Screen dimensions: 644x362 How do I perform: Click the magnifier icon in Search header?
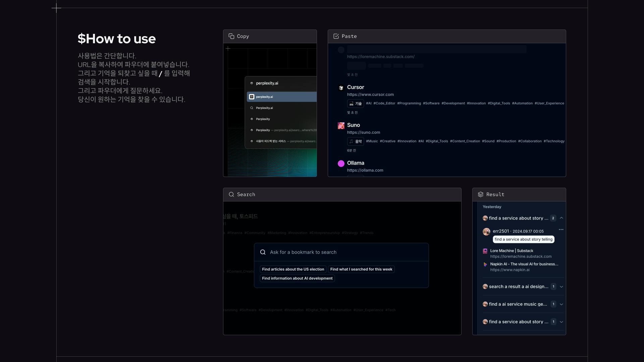tap(231, 194)
